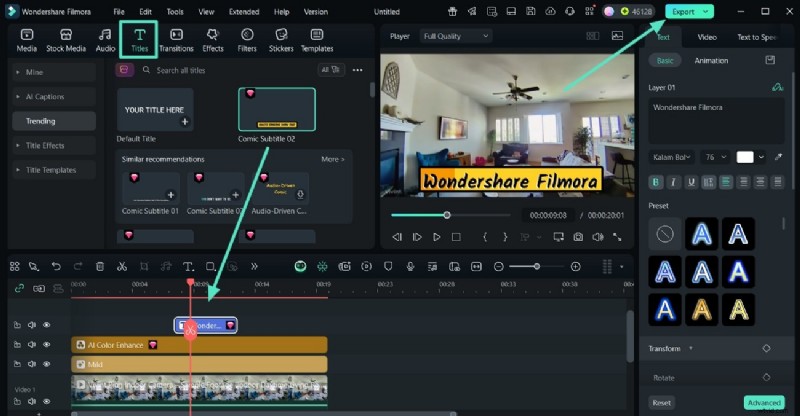
Task: Take a snapshot with the camera icon
Action: [578, 237]
